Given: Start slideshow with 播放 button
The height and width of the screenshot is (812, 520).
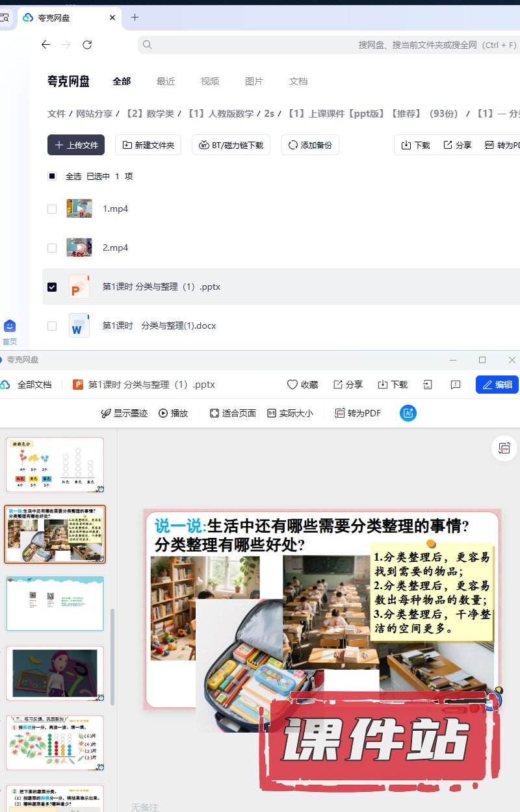Looking at the screenshot, I should click(x=173, y=413).
